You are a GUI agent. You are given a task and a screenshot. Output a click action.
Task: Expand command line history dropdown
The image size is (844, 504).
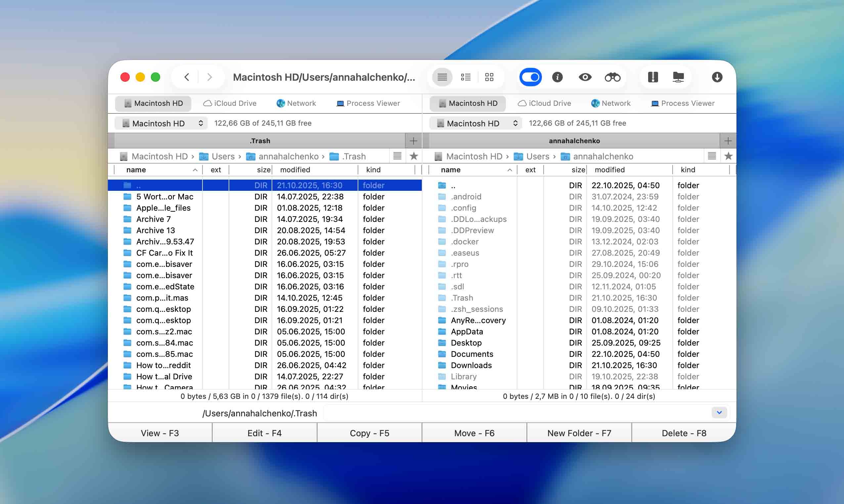[719, 413]
